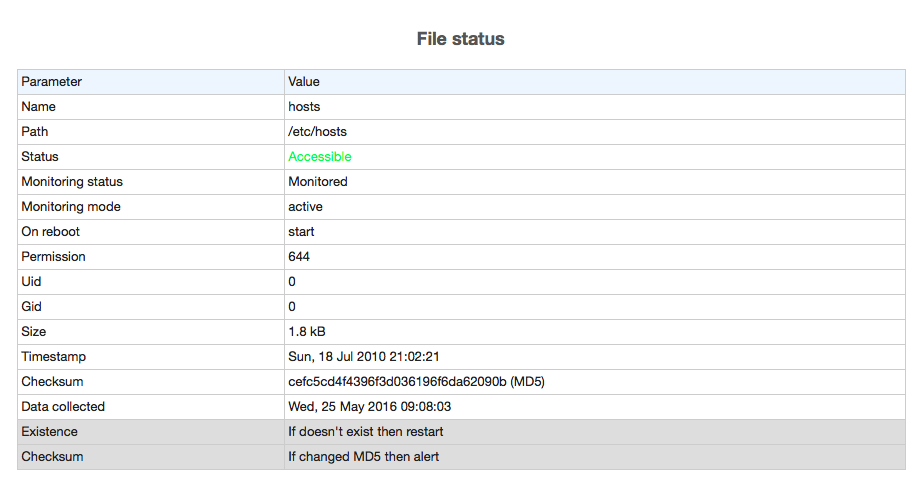Click the hosts name value

pos(304,107)
